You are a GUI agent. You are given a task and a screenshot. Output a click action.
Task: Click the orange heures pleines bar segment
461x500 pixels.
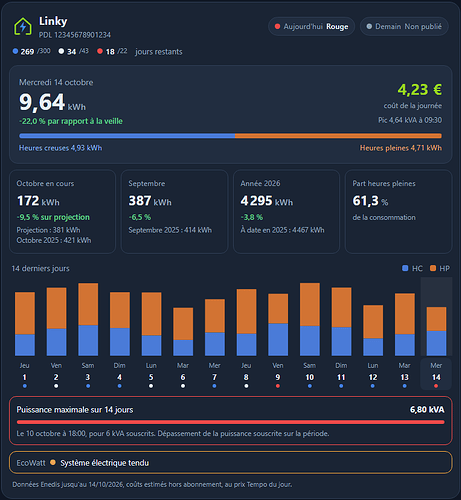click(x=338, y=136)
